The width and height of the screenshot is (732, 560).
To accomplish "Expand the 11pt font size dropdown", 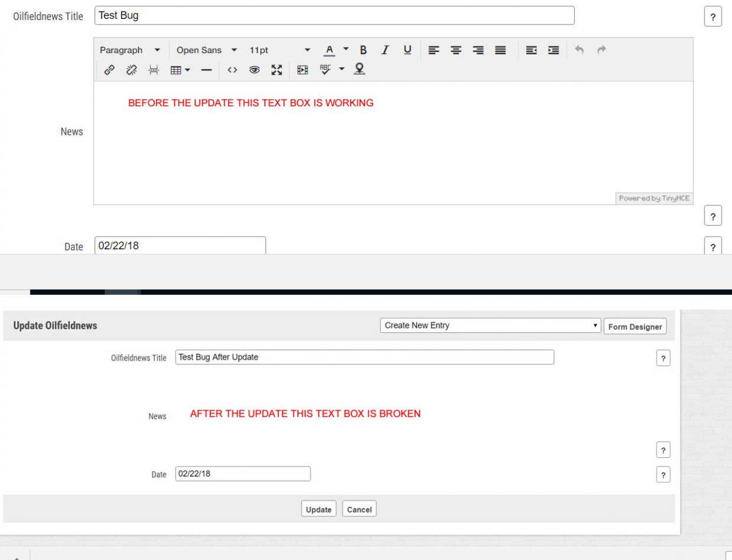I will tap(280, 50).
